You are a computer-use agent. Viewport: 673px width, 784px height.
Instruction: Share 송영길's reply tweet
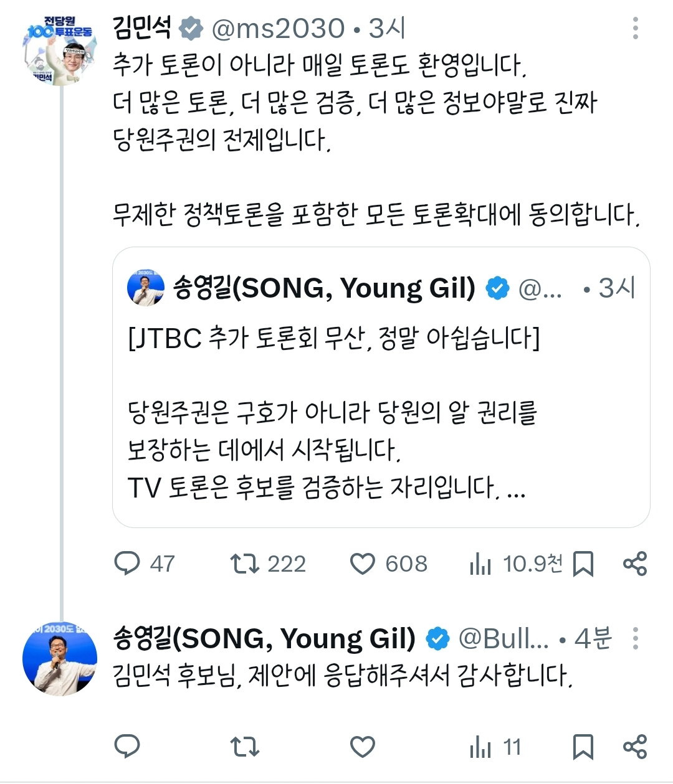[x=635, y=746]
